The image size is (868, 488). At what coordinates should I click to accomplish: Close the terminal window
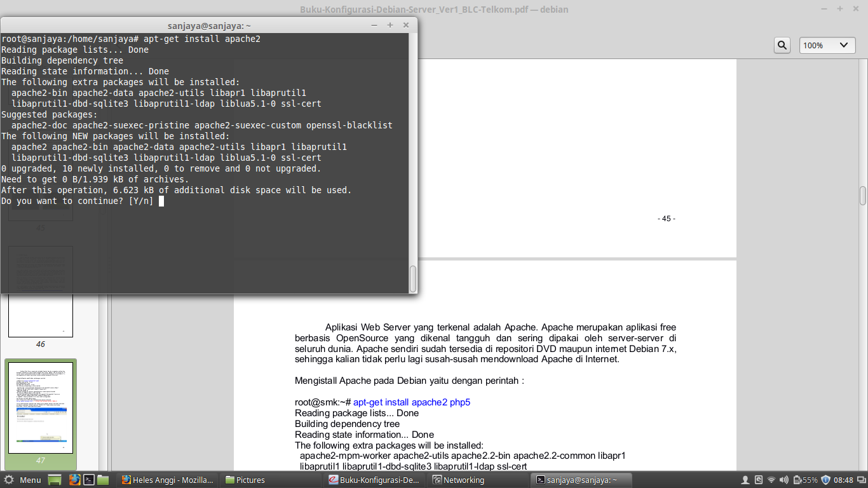(x=406, y=25)
